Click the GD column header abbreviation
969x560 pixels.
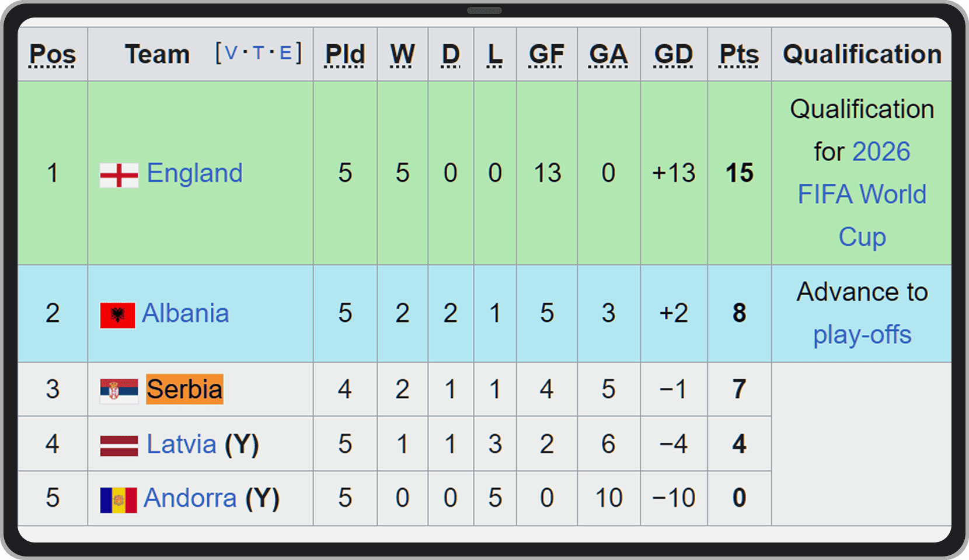674,55
